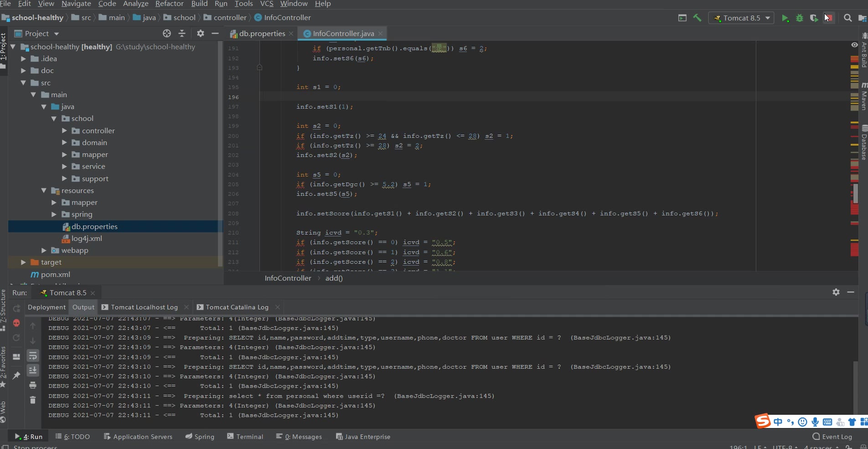Switch to the db.properties editor tab
The image size is (868, 449).
coord(262,33)
